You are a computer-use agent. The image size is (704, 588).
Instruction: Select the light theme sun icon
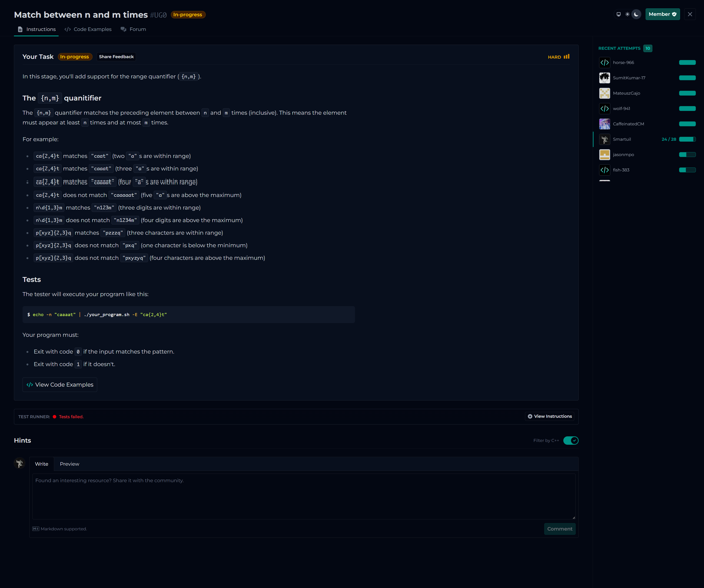pos(627,14)
